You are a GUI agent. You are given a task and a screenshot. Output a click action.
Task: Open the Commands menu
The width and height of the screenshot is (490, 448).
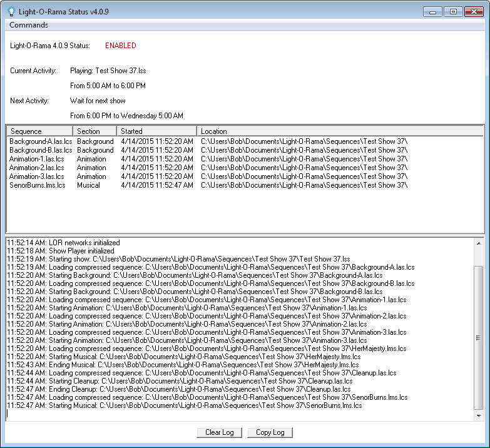[x=29, y=25]
